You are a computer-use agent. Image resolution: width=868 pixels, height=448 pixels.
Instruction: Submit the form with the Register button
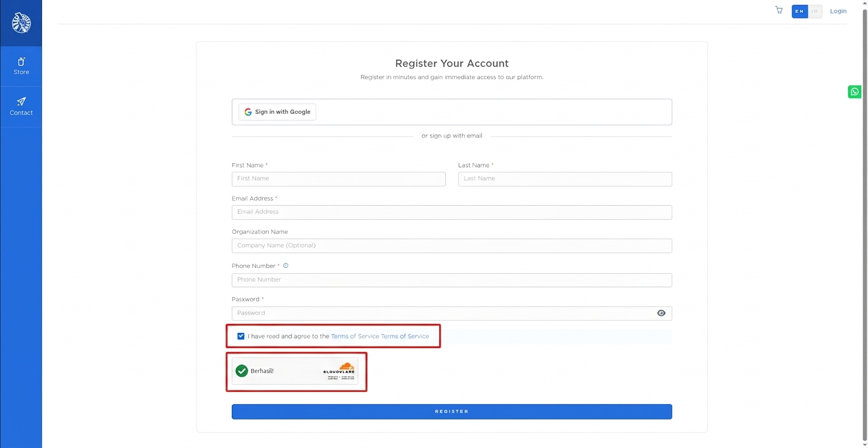pyautogui.click(x=452, y=412)
